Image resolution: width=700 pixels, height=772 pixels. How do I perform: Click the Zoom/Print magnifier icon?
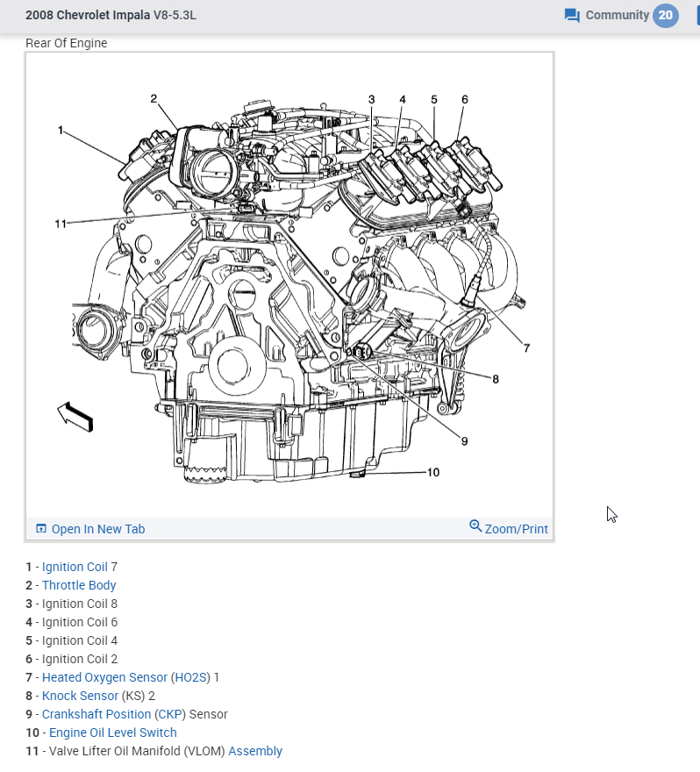pos(475,525)
